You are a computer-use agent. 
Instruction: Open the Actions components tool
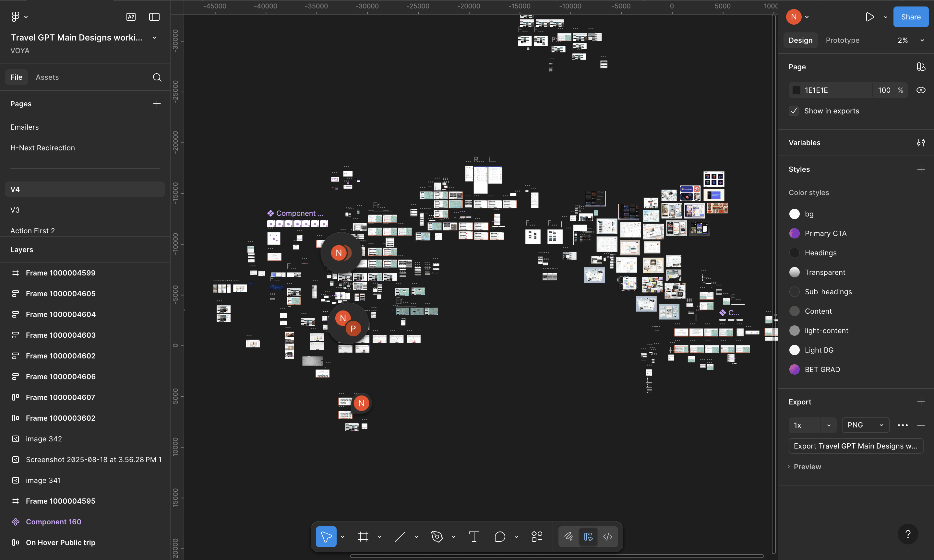[x=536, y=537]
